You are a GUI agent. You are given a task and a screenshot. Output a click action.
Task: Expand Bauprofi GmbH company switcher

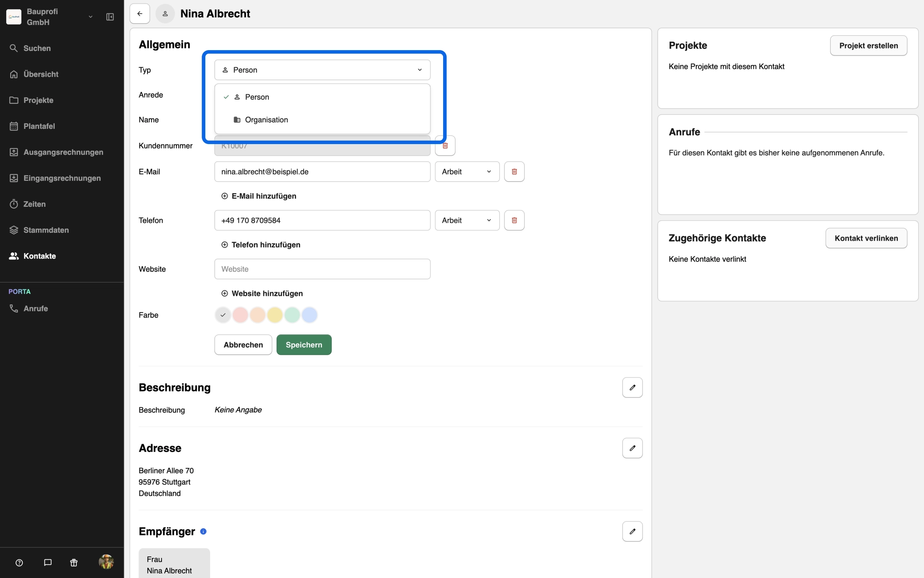click(x=90, y=17)
